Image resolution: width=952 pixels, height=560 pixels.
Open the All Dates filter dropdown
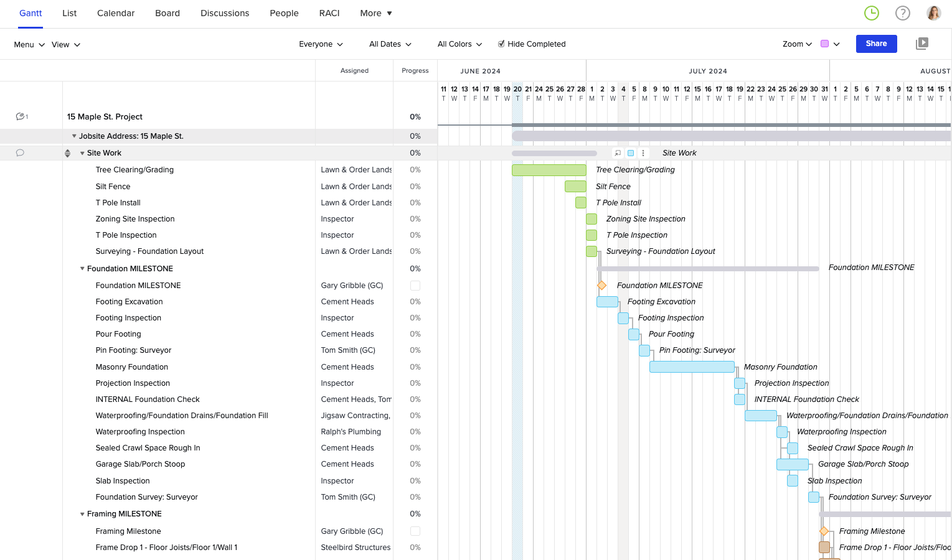point(390,44)
